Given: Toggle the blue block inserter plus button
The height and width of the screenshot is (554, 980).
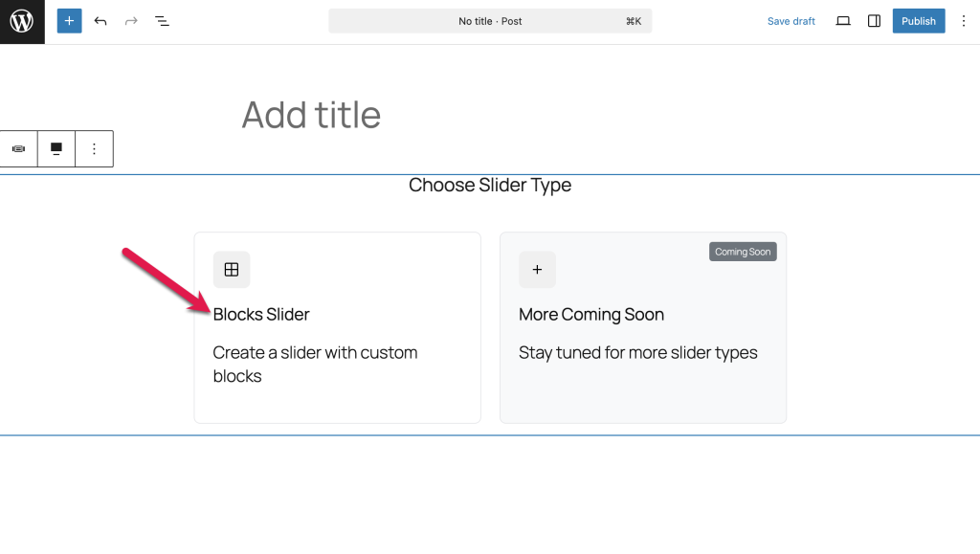Looking at the screenshot, I should point(69,21).
